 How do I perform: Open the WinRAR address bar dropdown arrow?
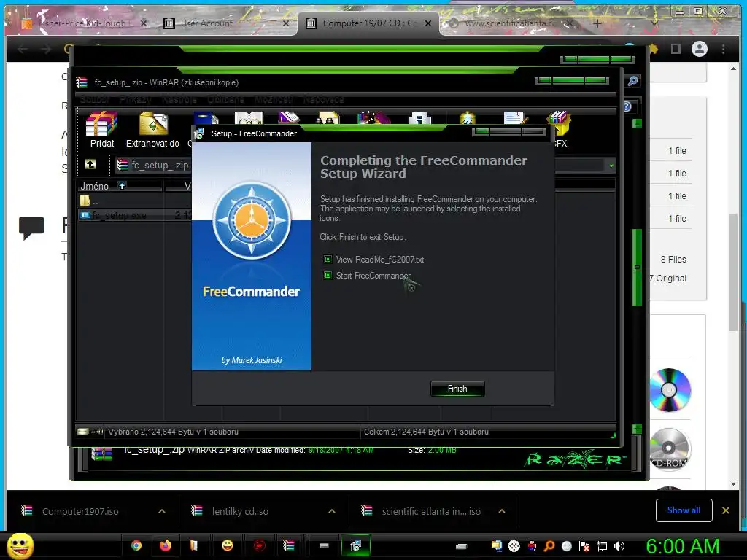tap(611, 166)
